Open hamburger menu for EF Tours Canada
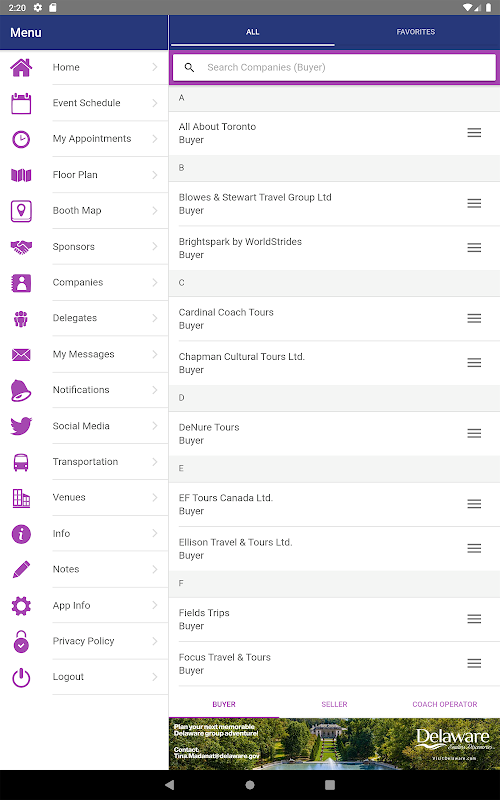 (474, 504)
